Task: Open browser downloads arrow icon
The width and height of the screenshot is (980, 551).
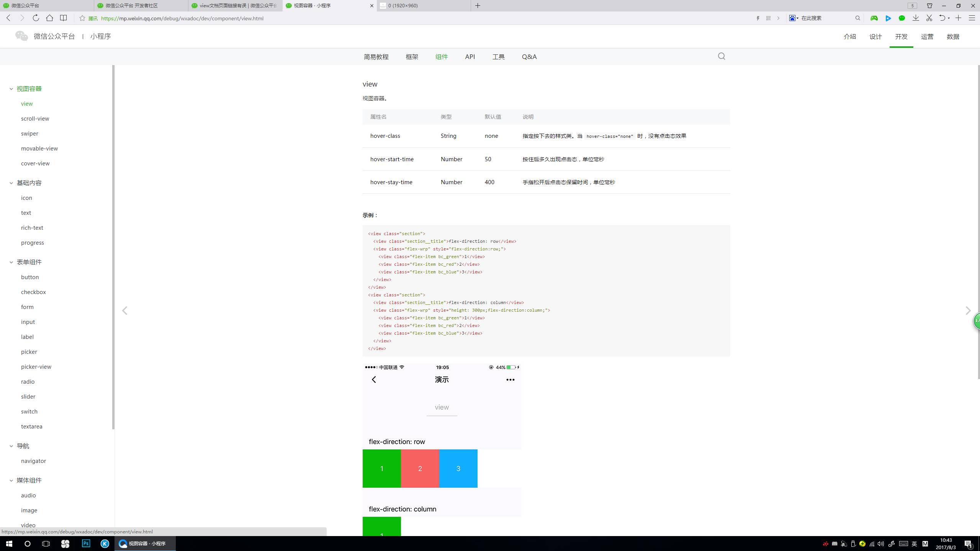Action: point(915,18)
